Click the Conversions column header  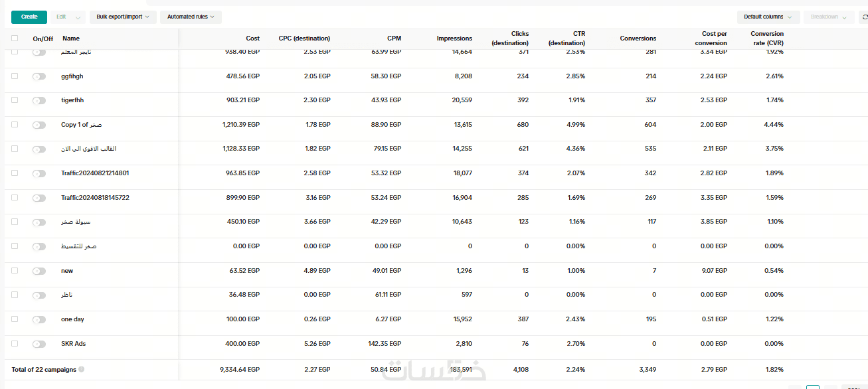click(x=638, y=39)
